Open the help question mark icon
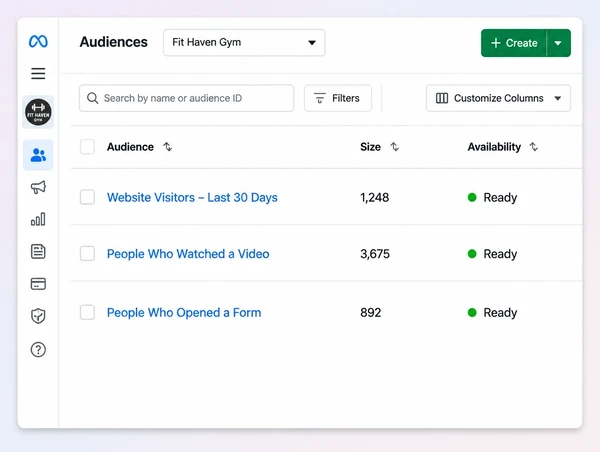600x452 pixels. coord(38,349)
